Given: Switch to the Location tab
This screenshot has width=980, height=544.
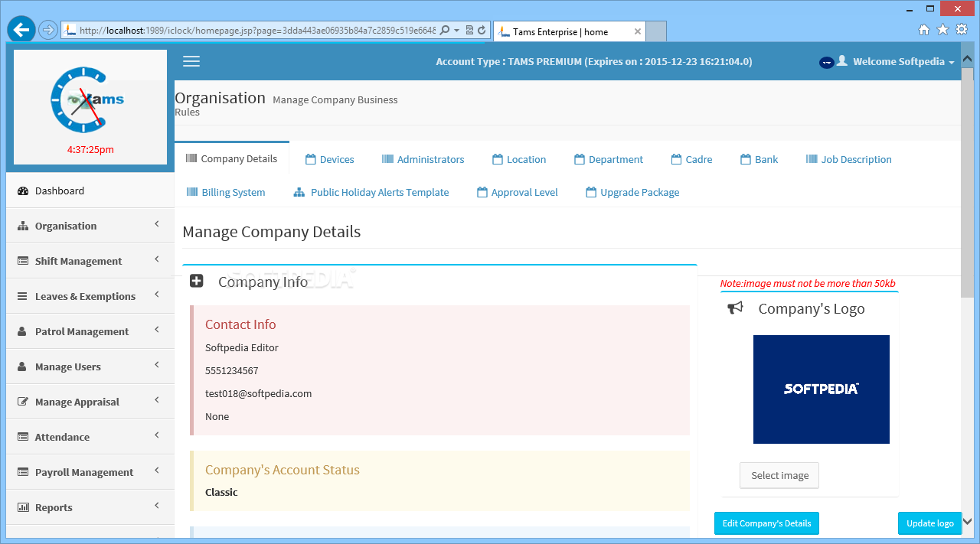Looking at the screenshot, I should coord(519,159).
